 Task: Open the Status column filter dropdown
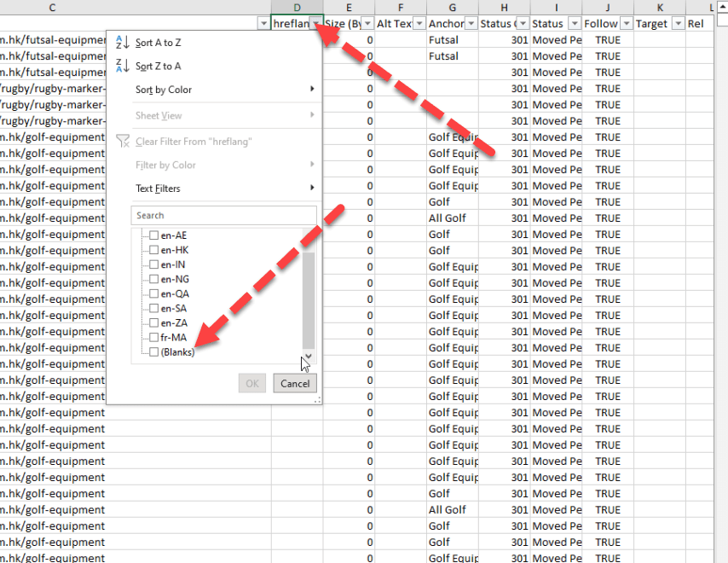pyautogui.click(x=575, y=24)
